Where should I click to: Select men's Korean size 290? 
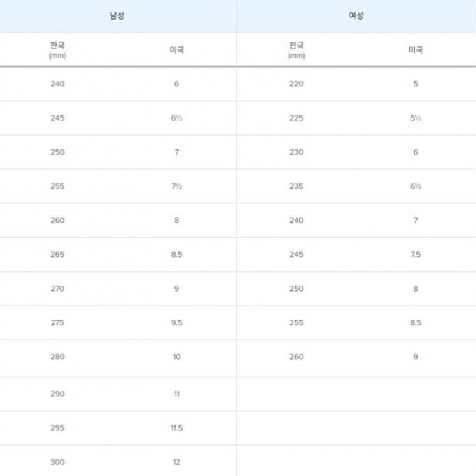[x=58, y=394]
